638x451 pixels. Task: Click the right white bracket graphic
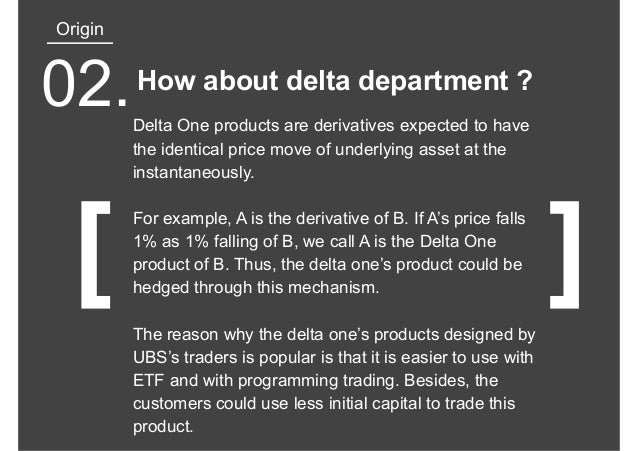(x=564, y=255)
